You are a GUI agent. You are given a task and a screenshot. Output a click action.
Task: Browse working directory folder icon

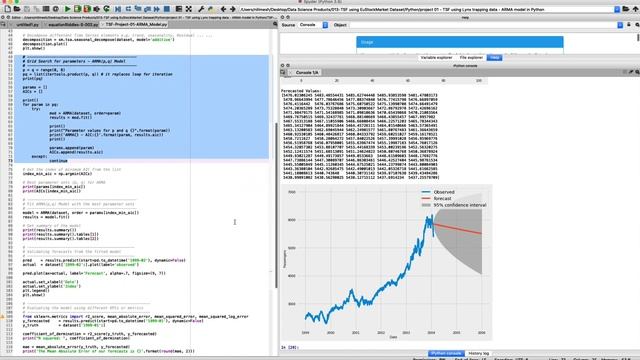tap(626, 9)
